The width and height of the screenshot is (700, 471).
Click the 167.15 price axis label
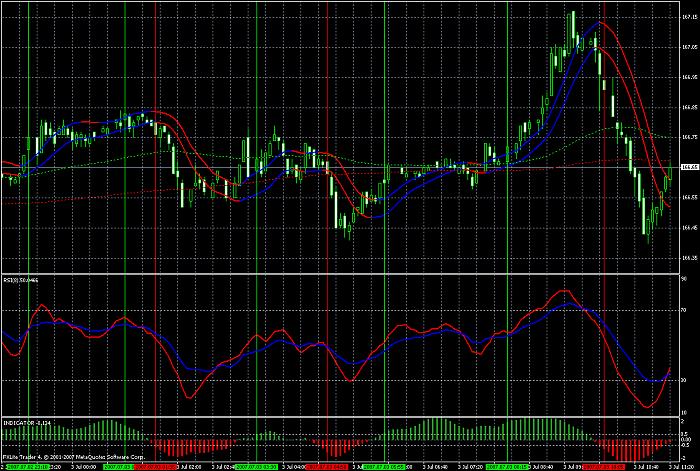click(x=690, y=17)
